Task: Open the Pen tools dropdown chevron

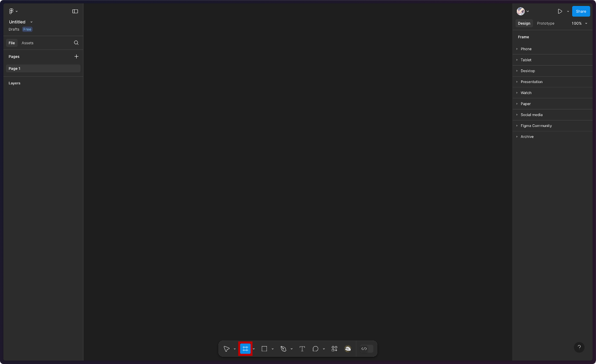Action: click(x=291, y=349)
